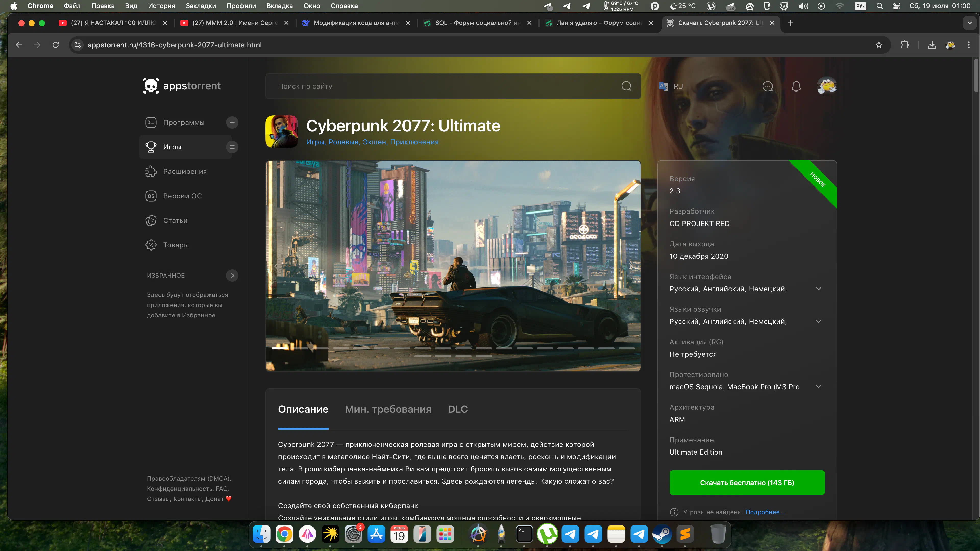Open the Отзывы footer link
Image resolution: width=980 pixels, height=551 pixels.
click(159, 499)
